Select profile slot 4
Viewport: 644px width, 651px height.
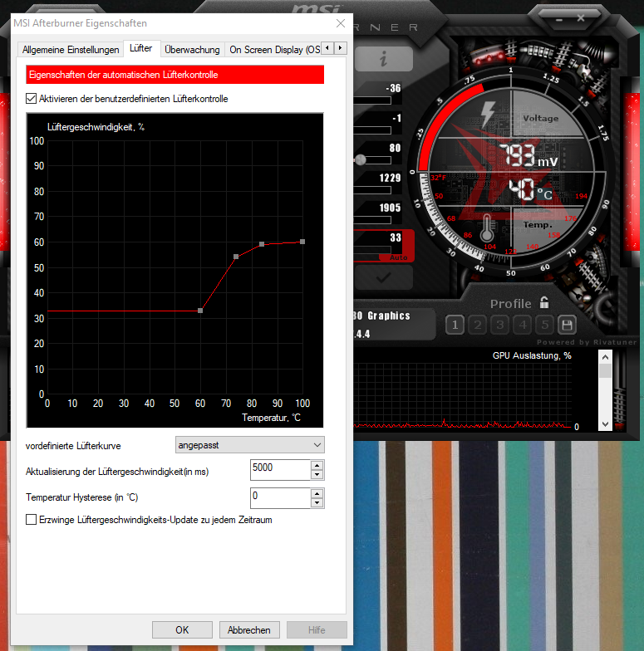click(523, 325)
